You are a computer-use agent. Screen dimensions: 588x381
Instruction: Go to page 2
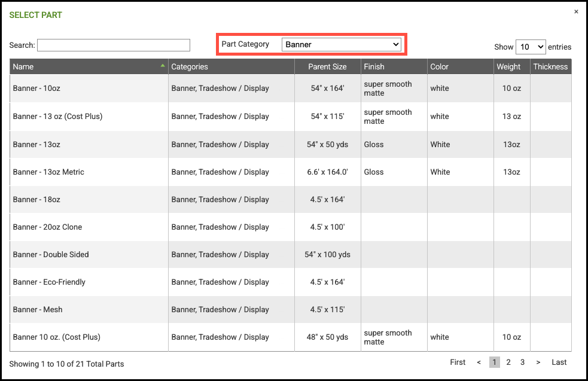(x=508, y=362)
